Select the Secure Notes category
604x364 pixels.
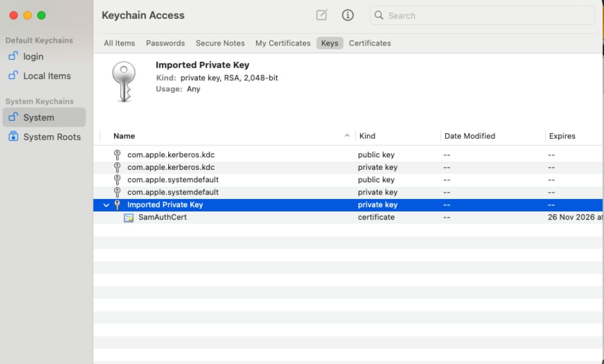point(220,43)
